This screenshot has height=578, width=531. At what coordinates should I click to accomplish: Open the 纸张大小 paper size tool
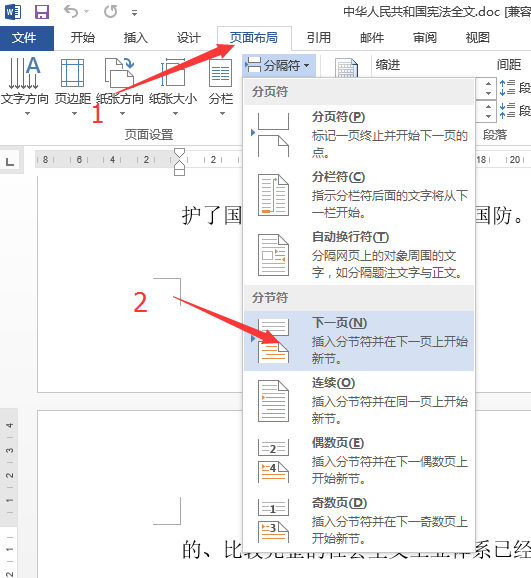pyautogui.click(x=173, y=82)
